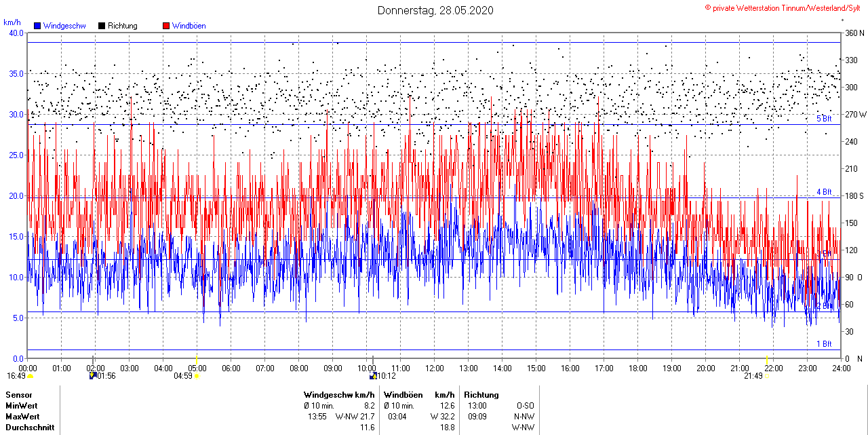The height and width of the screenshot is (435, 868).
Task: Click the MinWert row label
Action: pyautogui.click(x=22, y=405)
